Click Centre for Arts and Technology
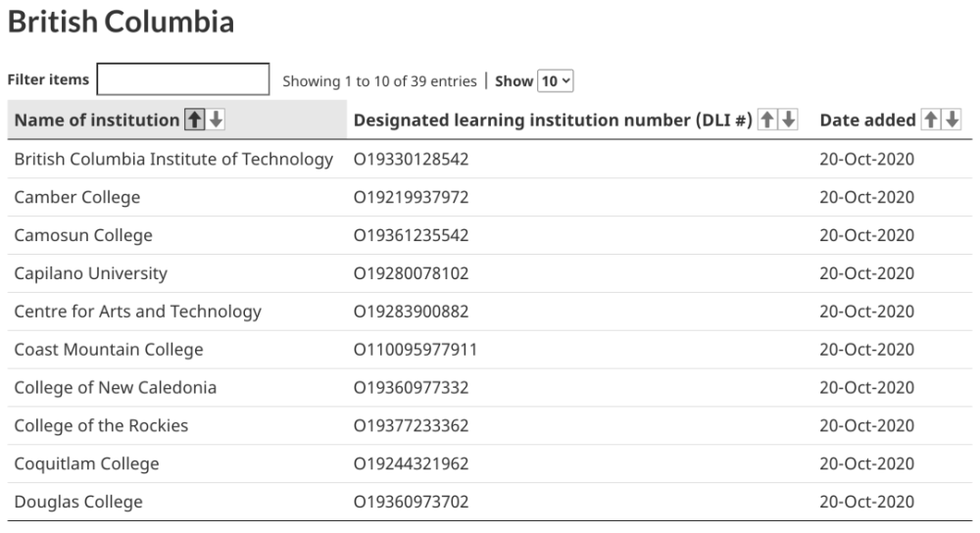 (x=137, y=312)
